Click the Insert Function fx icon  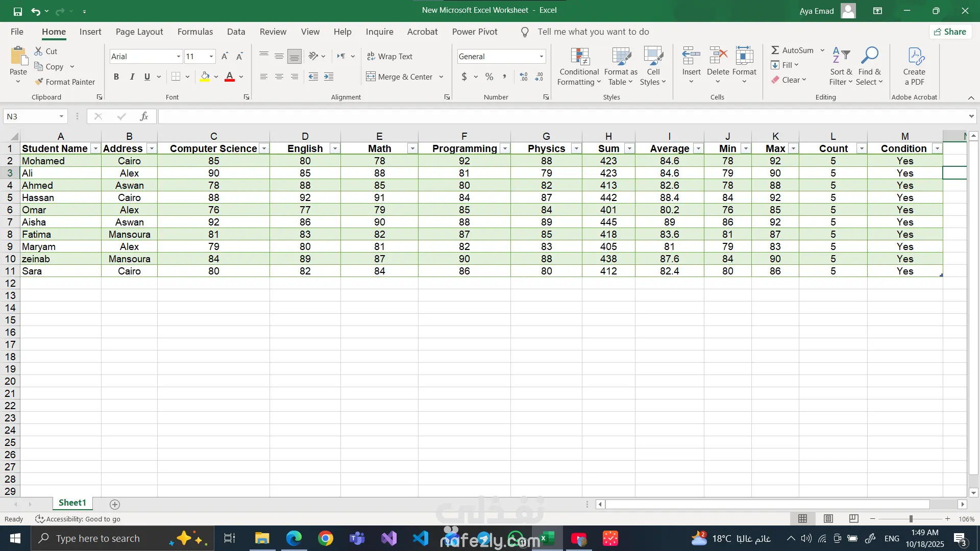pos(144,116)
